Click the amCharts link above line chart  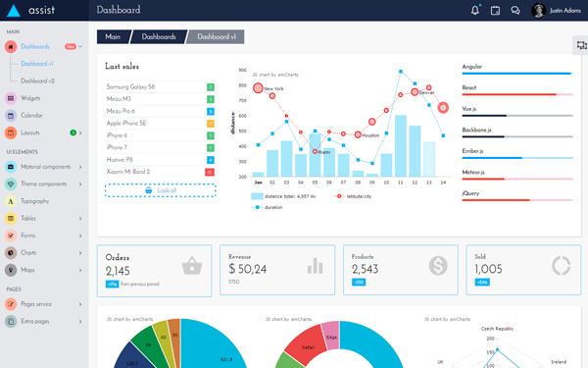pyautogui.click(x=275, y=75)
